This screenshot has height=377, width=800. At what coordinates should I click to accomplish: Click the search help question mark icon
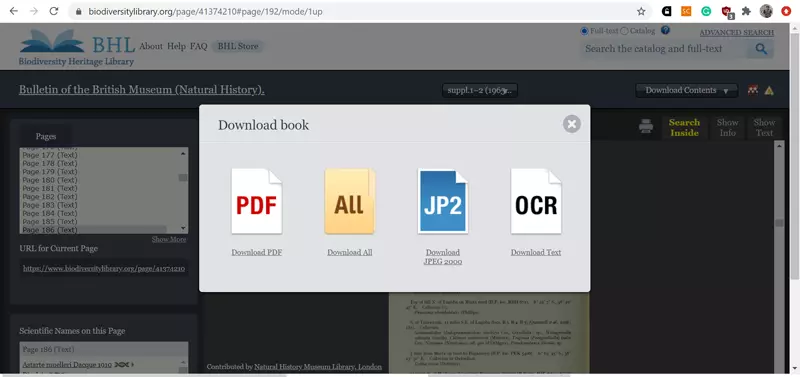coord(665,30)
